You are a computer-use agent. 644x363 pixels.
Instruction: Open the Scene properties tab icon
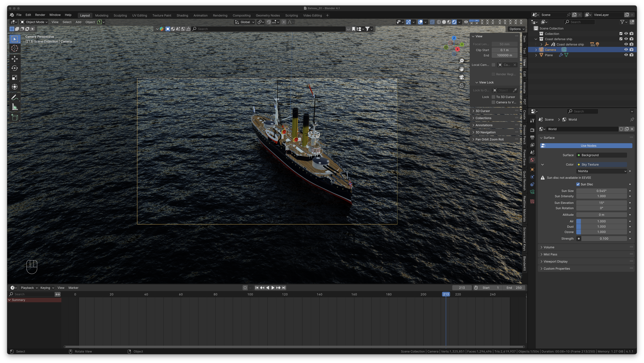tap(532, 152)
